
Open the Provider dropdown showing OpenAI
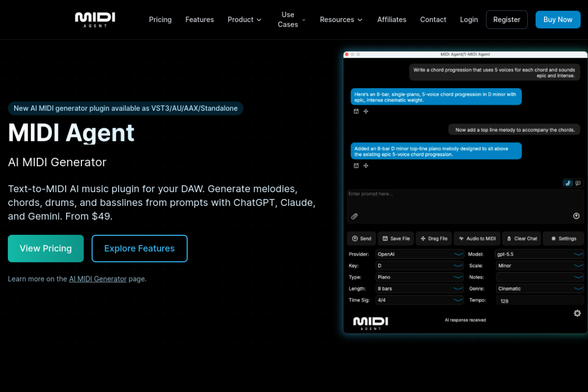pyautogui.click(x=419, y=254)
